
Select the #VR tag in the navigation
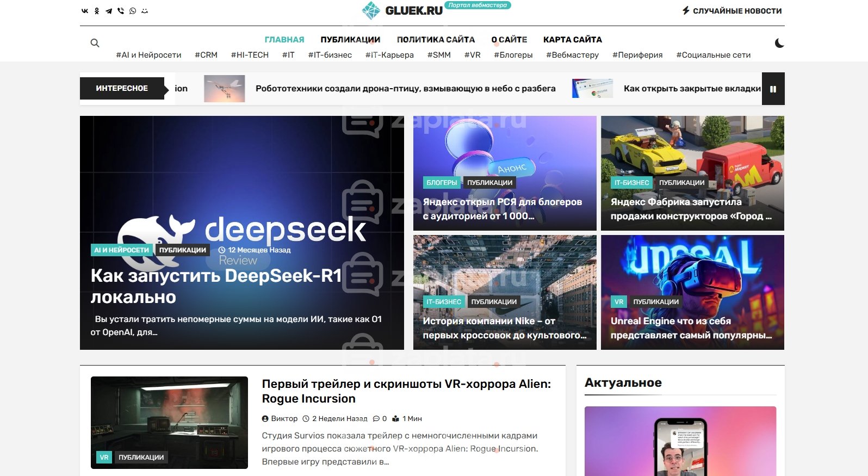473,55
